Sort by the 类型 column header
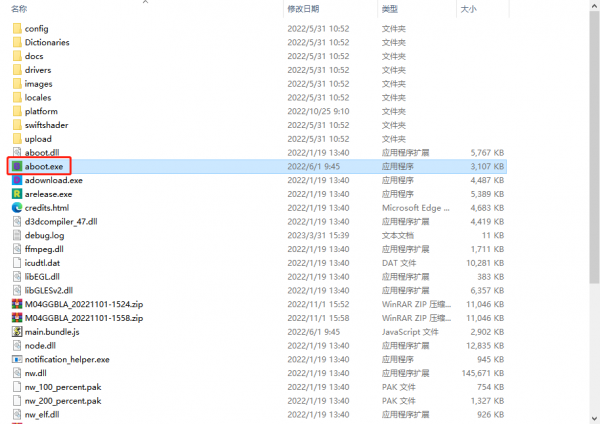 tap(389, 8)
